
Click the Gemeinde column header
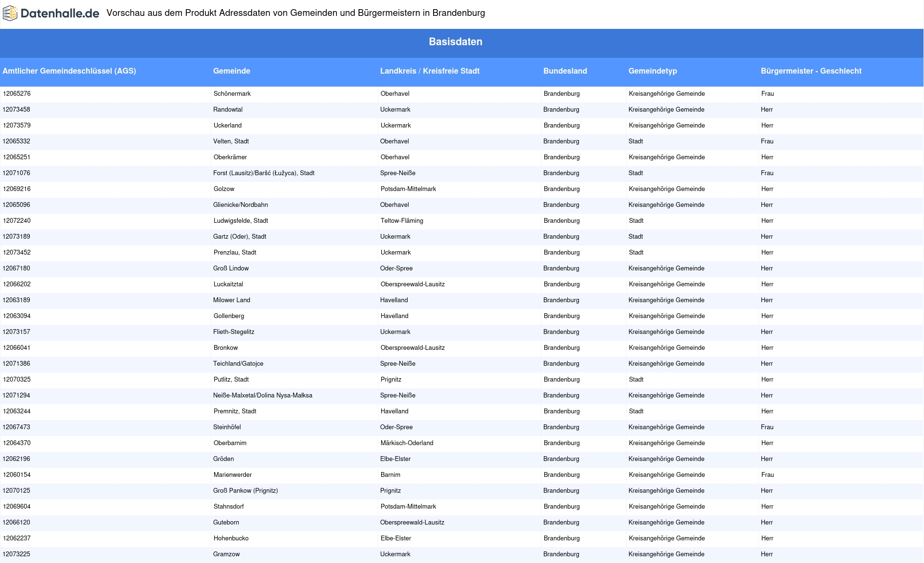[x=231, y=71]
